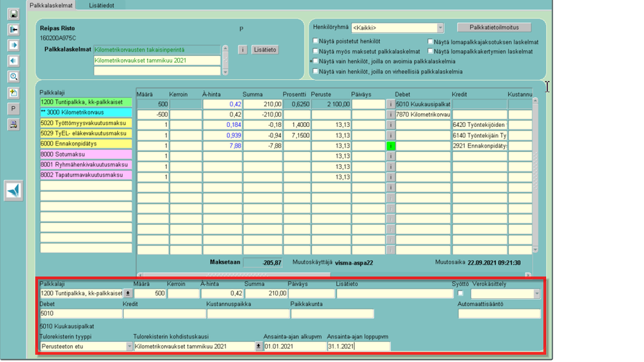The image size is (644, 362).
Task: Open the magnifier search icon
Action: click(x=13, y=77)
